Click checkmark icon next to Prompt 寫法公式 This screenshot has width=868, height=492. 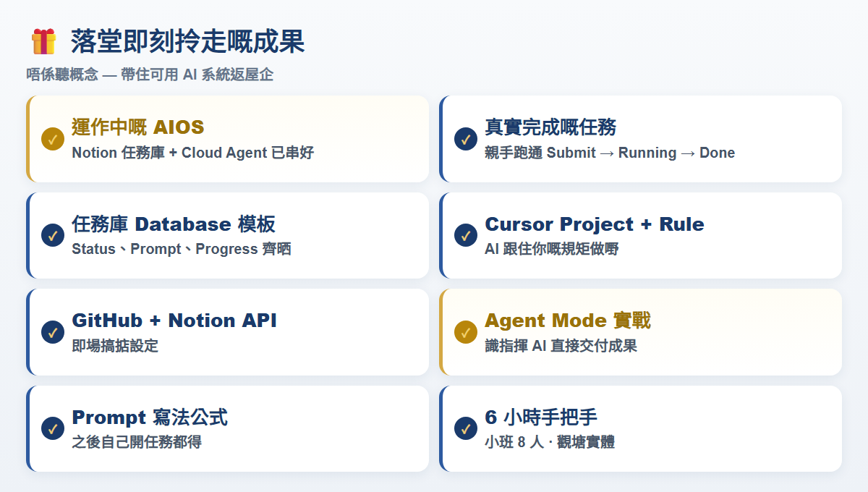(x=53, y=428)
